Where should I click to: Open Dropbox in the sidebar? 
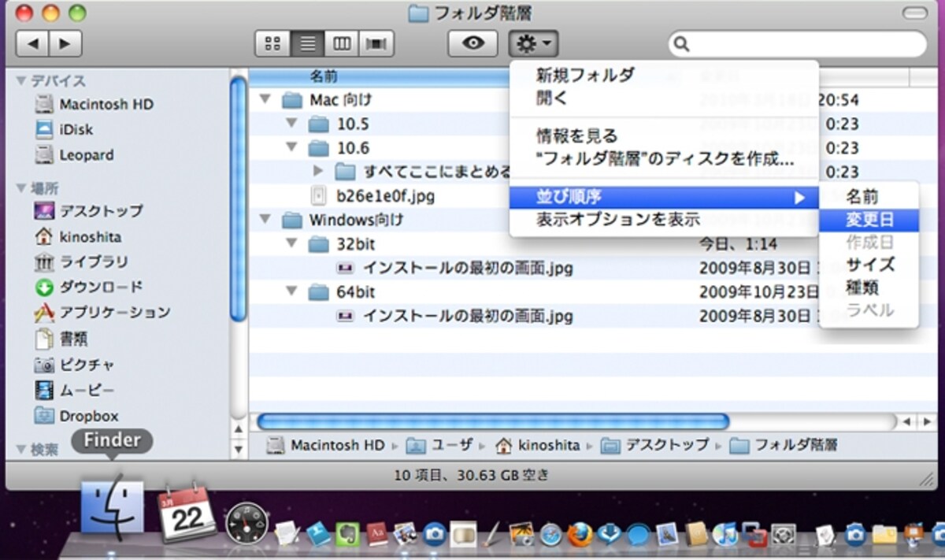tap(76, 416)
